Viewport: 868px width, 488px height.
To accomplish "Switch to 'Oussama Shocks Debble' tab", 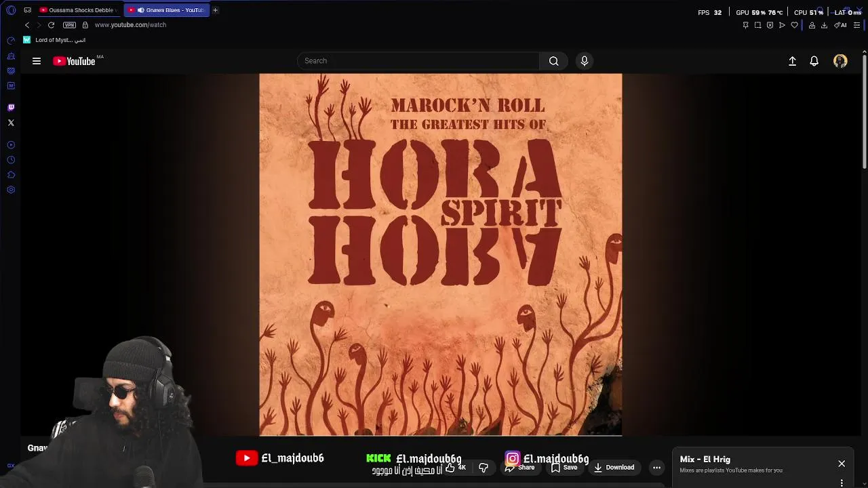I will [x=78, y=10].
